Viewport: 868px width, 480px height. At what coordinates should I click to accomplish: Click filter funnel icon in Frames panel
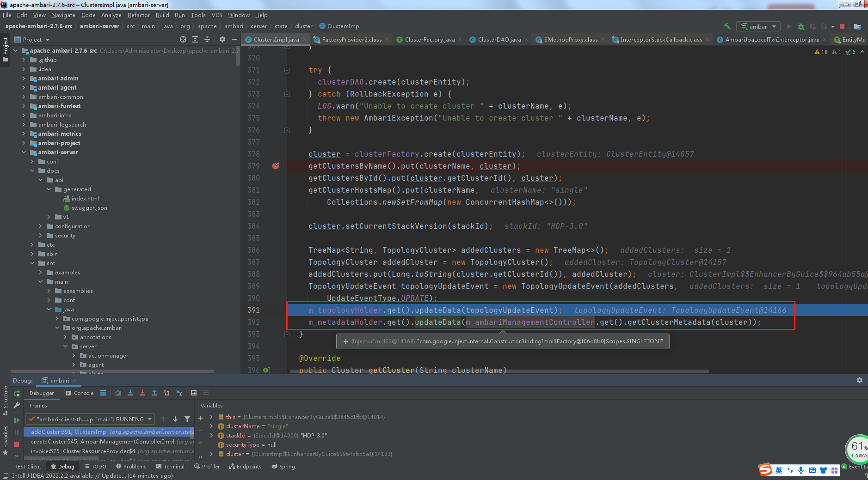coord(187,419)
